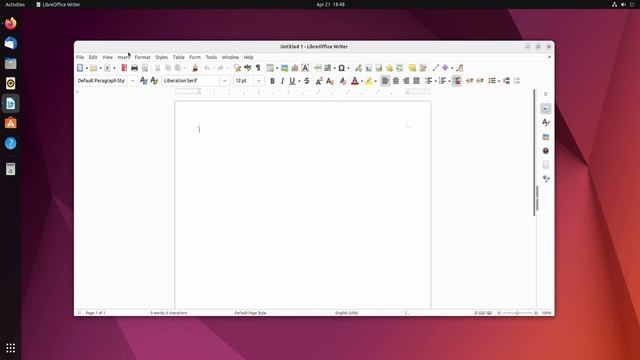Click the Export as PDF icon
The image size is (640, 360).
[x=124, y=68]
